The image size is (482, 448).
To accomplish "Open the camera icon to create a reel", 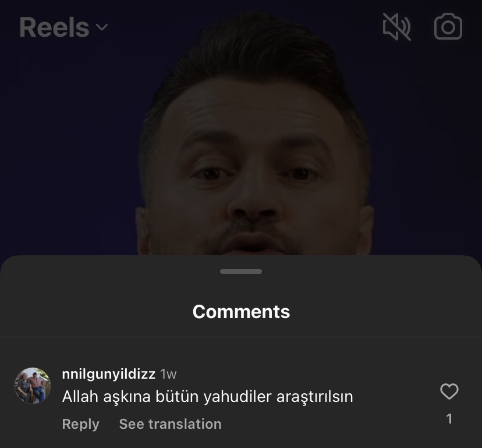I will [x=448, y=26].
